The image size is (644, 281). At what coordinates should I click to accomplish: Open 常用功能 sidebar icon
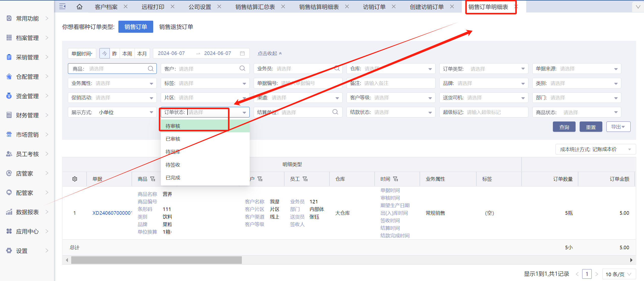pos(9,18)
